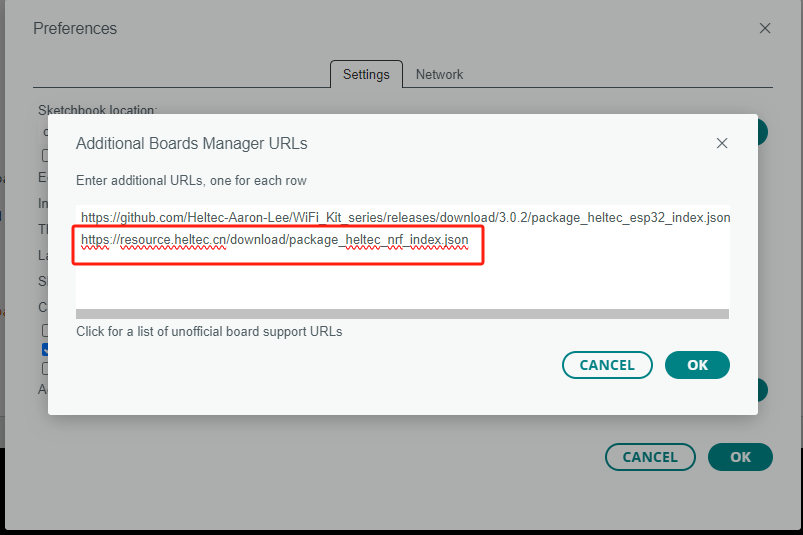Tick the unchecked checkbox below the blue one

click(45, 368)
